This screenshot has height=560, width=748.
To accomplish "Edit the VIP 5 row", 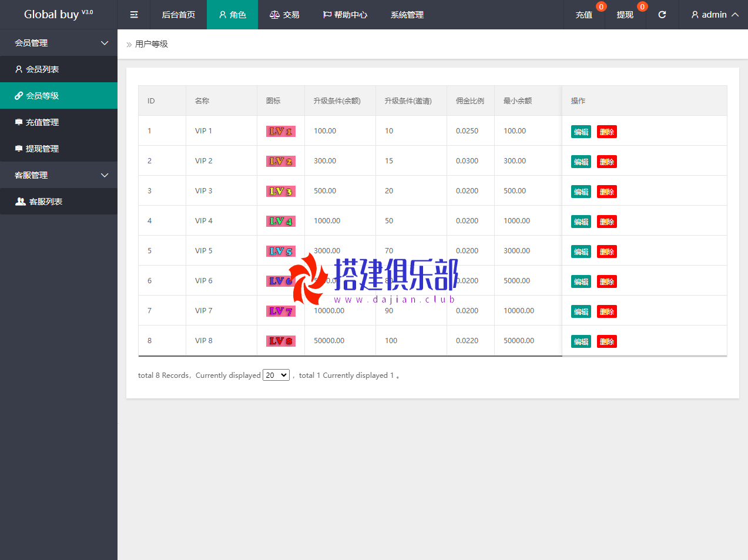I will click(x=581, y=252).
